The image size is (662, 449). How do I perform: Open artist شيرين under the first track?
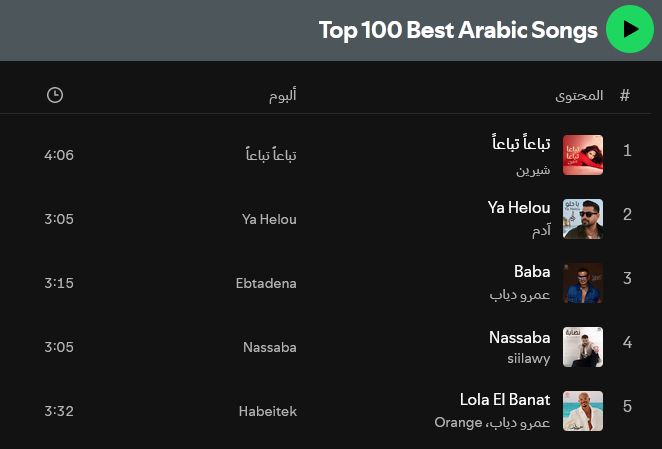(533, 170)
